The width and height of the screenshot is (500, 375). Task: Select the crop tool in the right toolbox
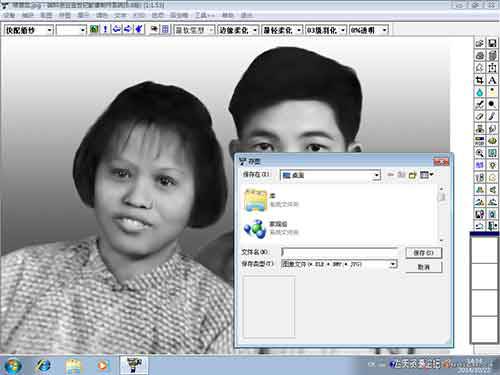click(480, 80)
